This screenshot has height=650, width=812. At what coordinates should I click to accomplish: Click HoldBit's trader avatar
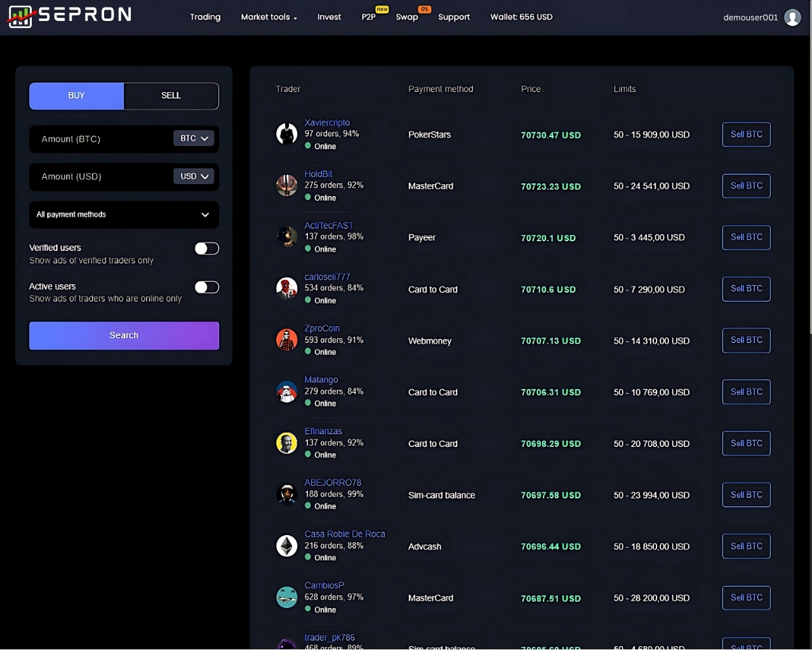pyautogui.click(x=286, y=185)
